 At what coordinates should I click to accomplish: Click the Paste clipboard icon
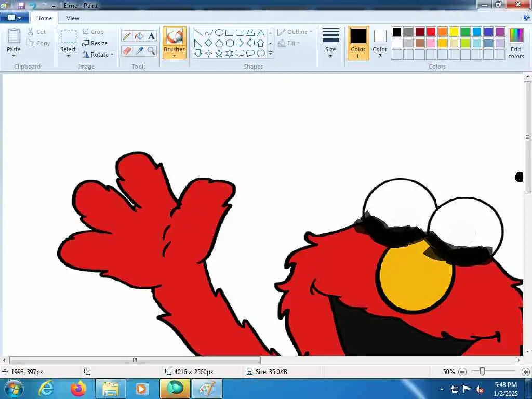[14, 36]
